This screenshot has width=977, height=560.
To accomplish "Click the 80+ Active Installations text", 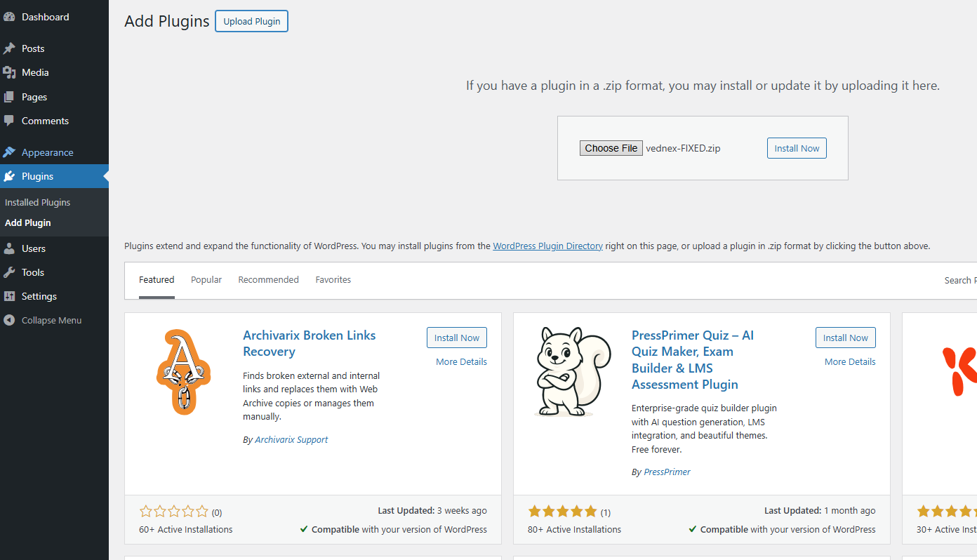I will click(575, 530).
